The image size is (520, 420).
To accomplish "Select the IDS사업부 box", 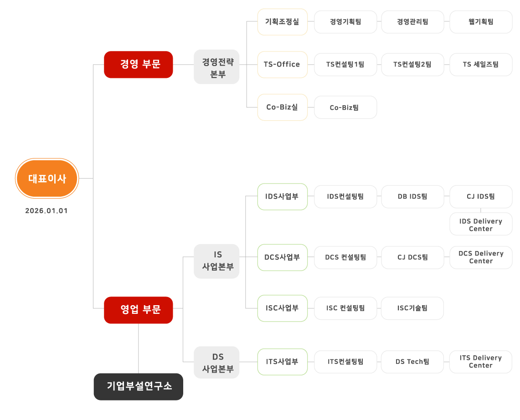I will coord(283,197).
